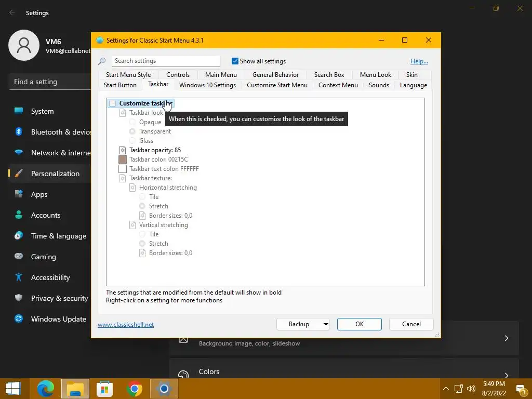Click the magnifier icon beside Search settings
This screenshot has width=532, height=399.
102,61
